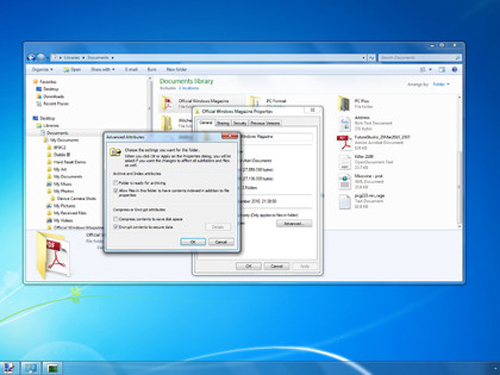Click the arrow after Documents in breadcrumb
Viewport: 500px width, 375px height.
(x=113, y=58)
